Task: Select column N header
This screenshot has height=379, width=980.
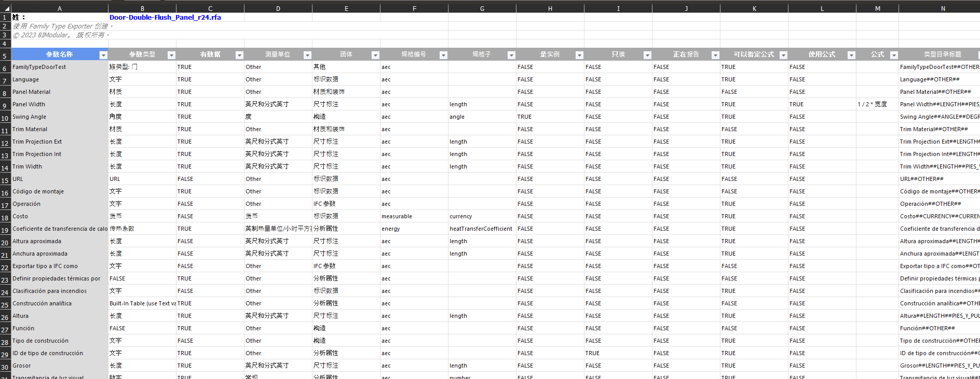Action: (940, 8)
